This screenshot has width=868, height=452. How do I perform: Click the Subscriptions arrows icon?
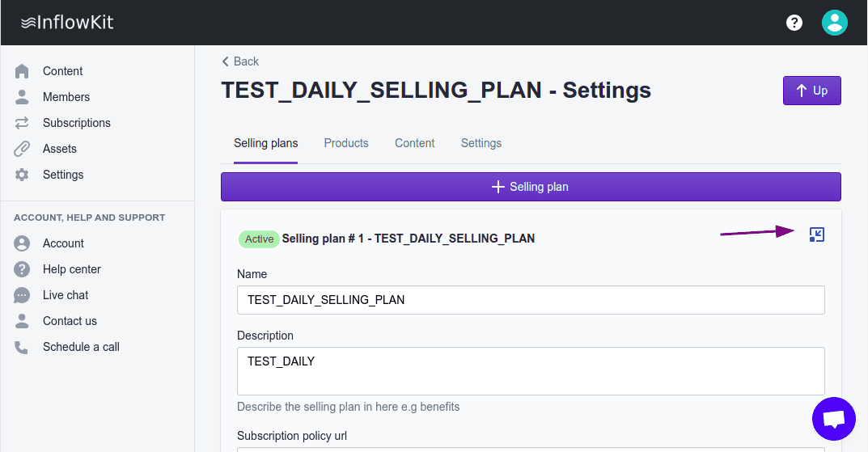pyautogui.click(x=22, y=123)
